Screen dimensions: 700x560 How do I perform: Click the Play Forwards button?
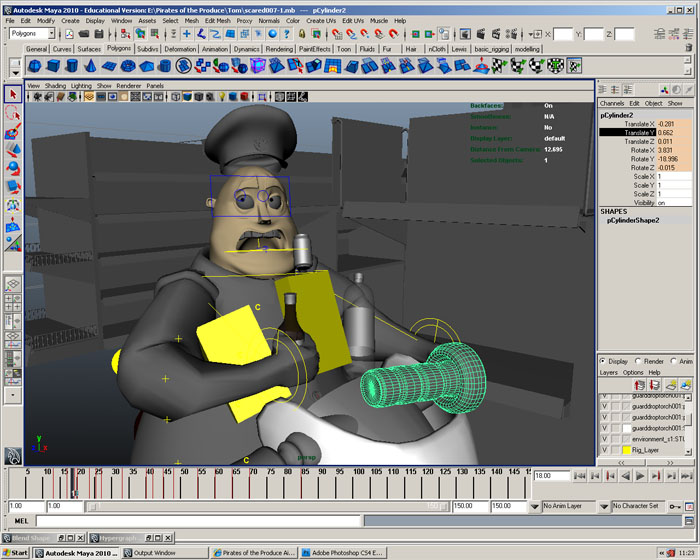(641, 476)
